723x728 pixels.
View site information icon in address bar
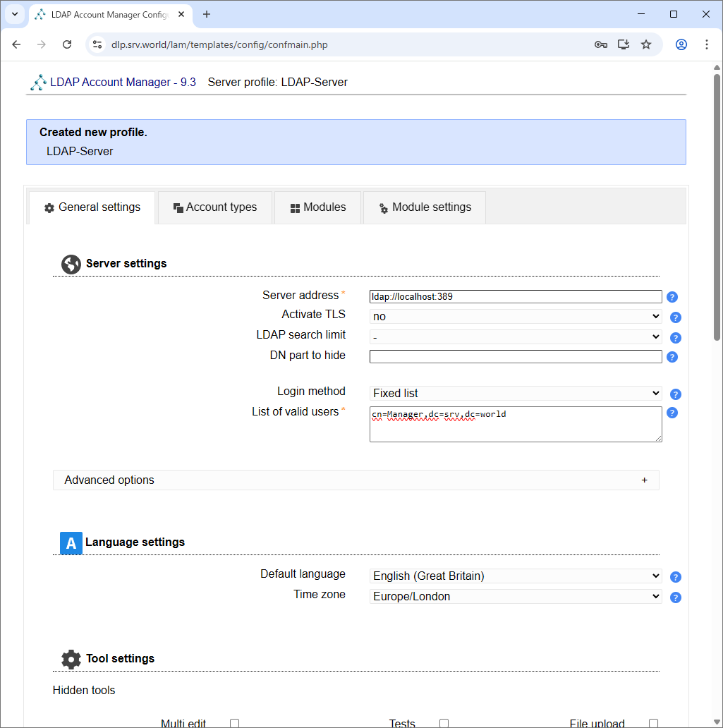[x=97, y=44]
